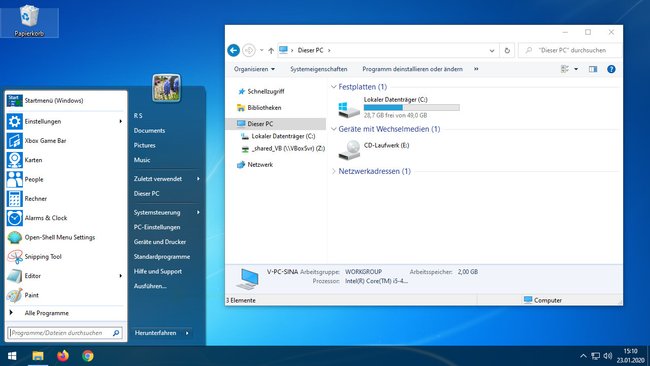Click the Explorer back arrow button
650x366 pixels.
coord(234,50)
